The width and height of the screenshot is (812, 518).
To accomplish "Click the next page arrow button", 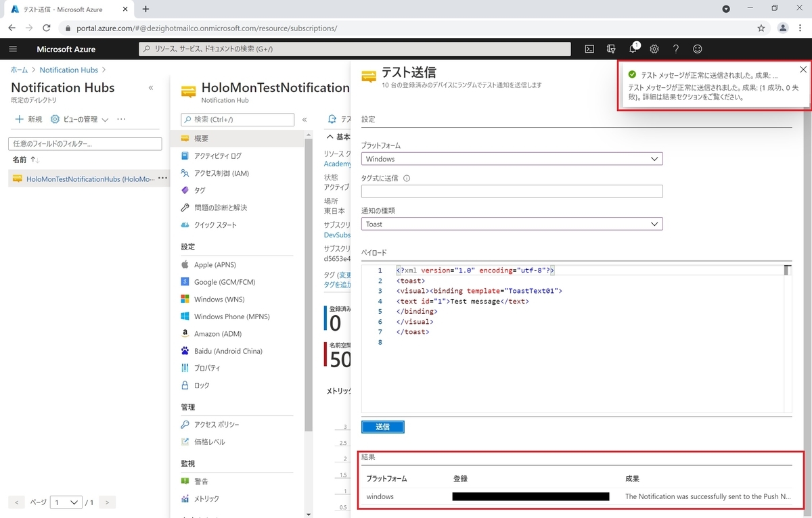I will [x=106, y=502].
